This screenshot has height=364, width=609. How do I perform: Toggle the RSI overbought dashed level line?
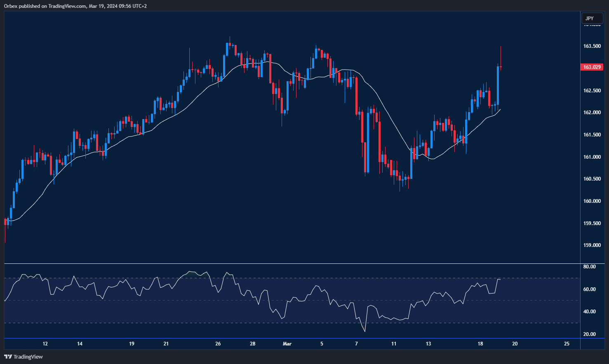(x=289, y=278)
